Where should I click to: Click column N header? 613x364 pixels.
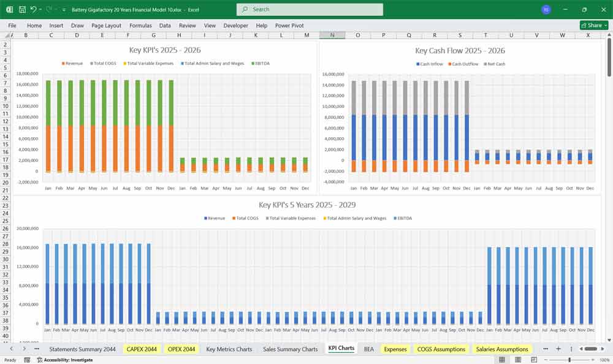[x=332, y=35]
